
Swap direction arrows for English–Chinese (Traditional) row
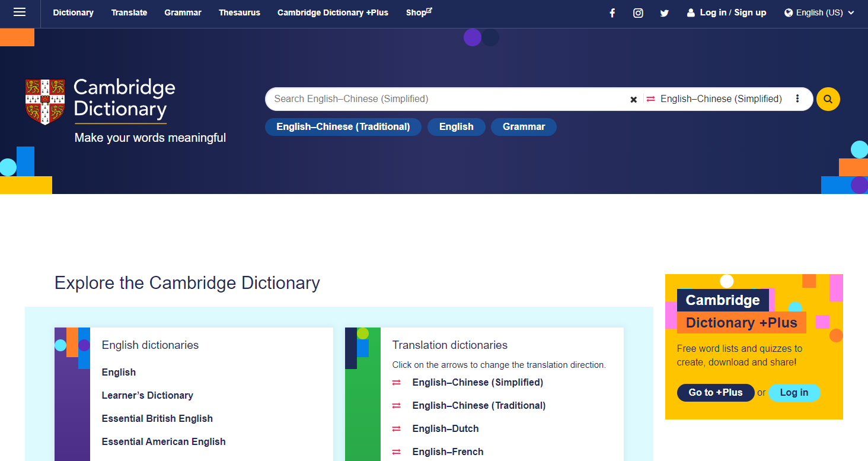click(397, 406)
